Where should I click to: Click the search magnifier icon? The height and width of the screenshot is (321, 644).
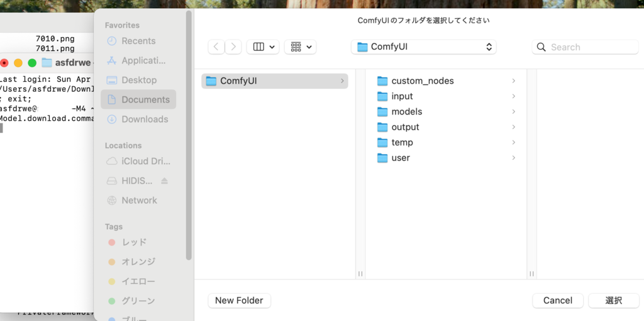(541, 47)
